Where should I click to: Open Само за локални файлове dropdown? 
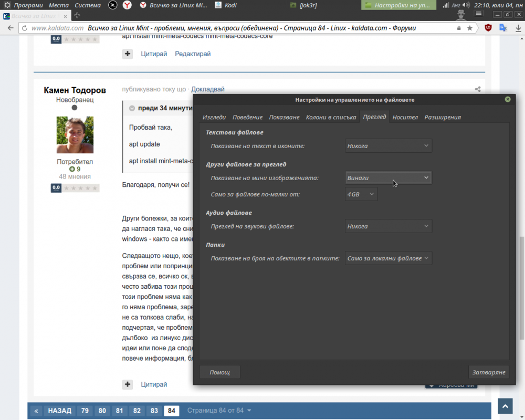[388, 258]
